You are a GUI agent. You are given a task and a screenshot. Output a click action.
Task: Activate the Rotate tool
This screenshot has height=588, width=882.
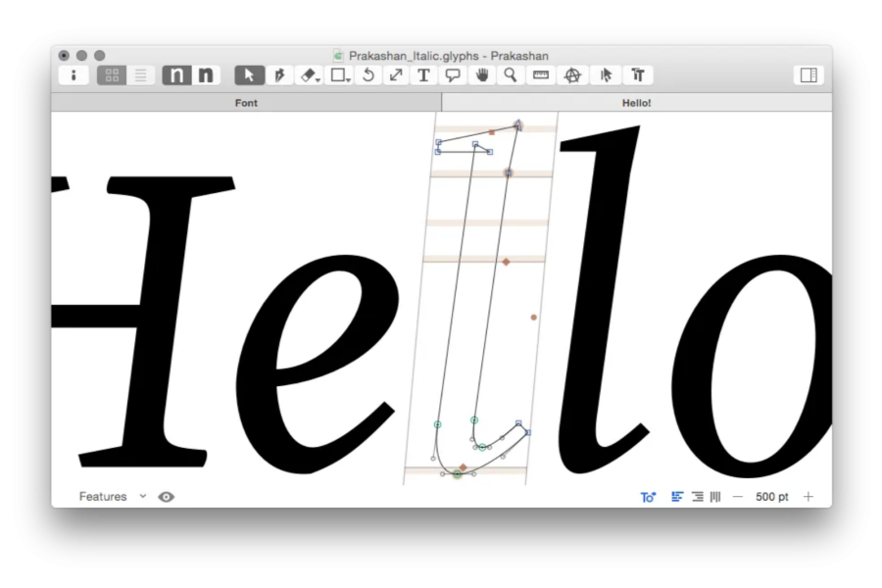point(368,75)
